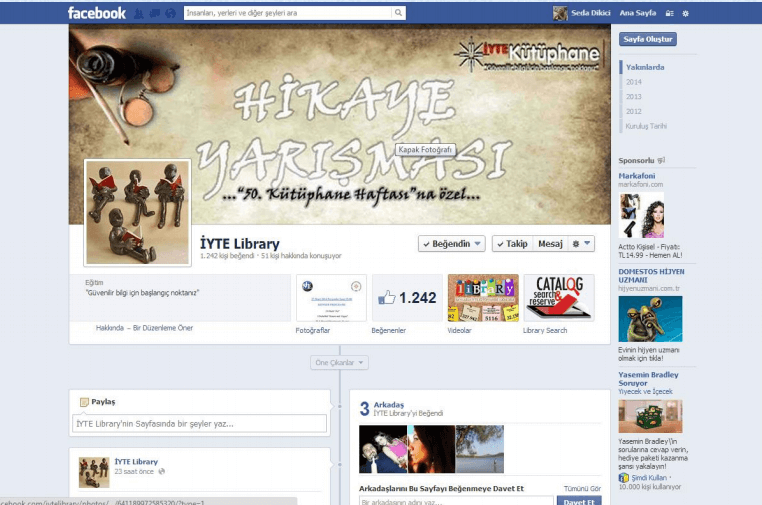
Task: Click Tümünü Gör link
Action: (x=582, y=488)
